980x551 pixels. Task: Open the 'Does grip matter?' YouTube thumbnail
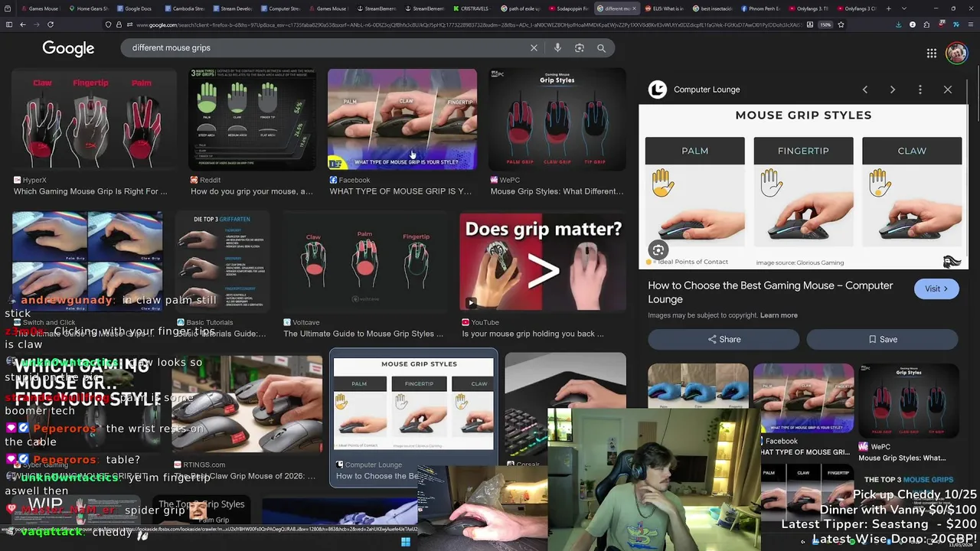pyautogui.click(x=543, y=262)
